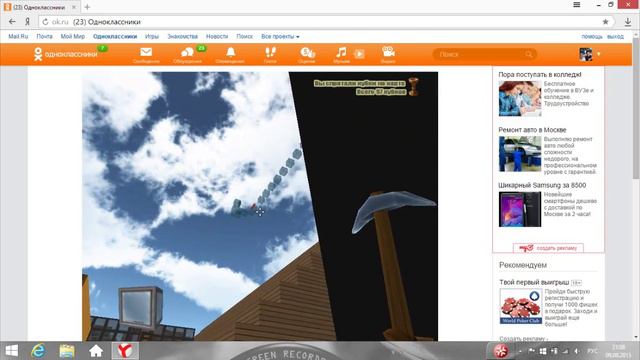Open Почта in the top bar
The height and width of the screenshot is (360, 640).
pyautogui.click(x=44, y=36)
